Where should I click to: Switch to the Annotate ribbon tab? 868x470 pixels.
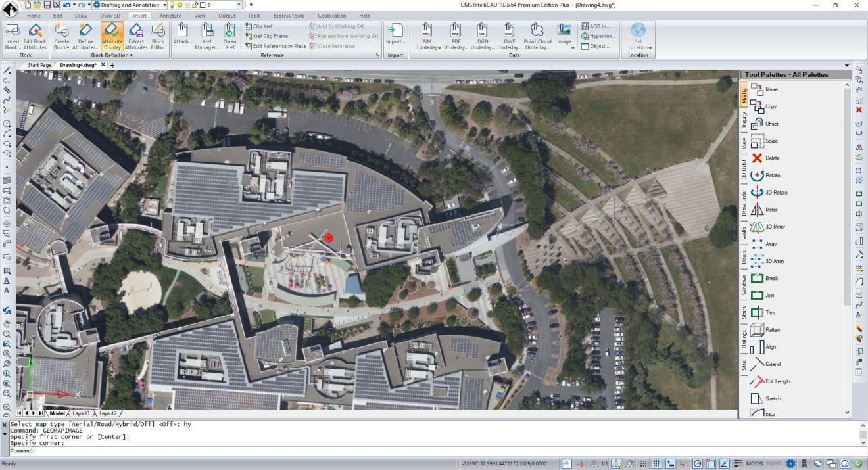pos(170,15)
